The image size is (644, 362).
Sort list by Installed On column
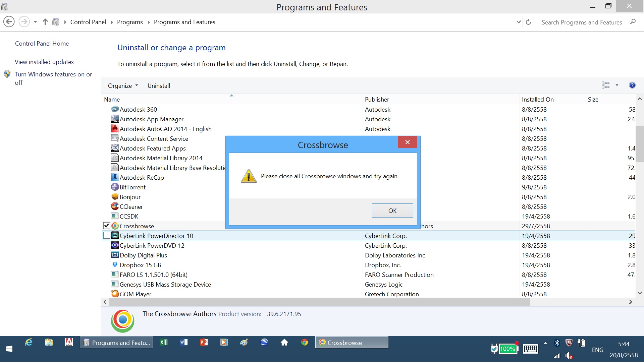pos(552,99)
